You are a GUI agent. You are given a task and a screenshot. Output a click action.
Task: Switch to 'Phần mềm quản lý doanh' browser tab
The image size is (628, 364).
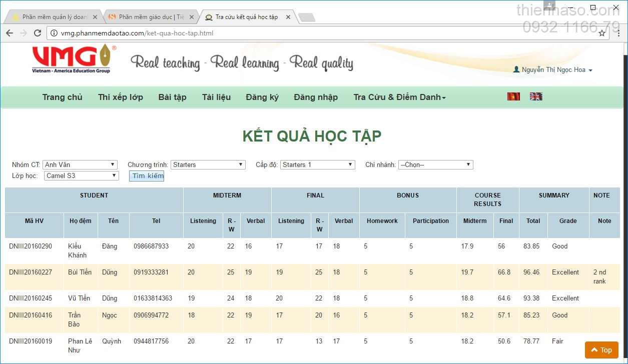point(50,17)
